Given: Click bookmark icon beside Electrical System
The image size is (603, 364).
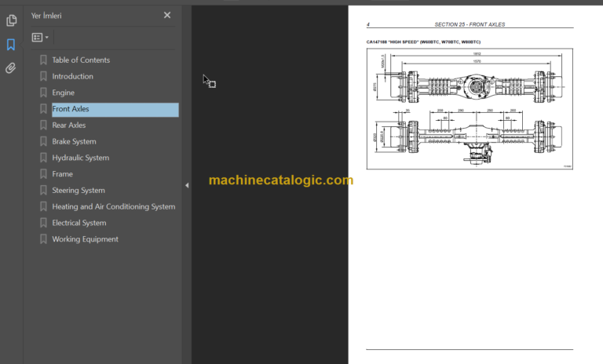Looking at the screenshot, I should 43,223.
